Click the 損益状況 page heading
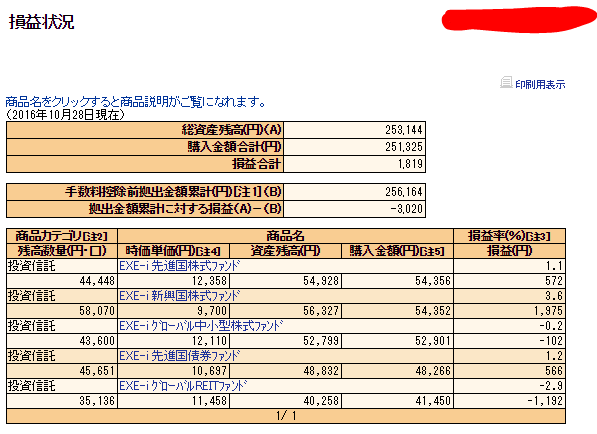 (42, 22)
